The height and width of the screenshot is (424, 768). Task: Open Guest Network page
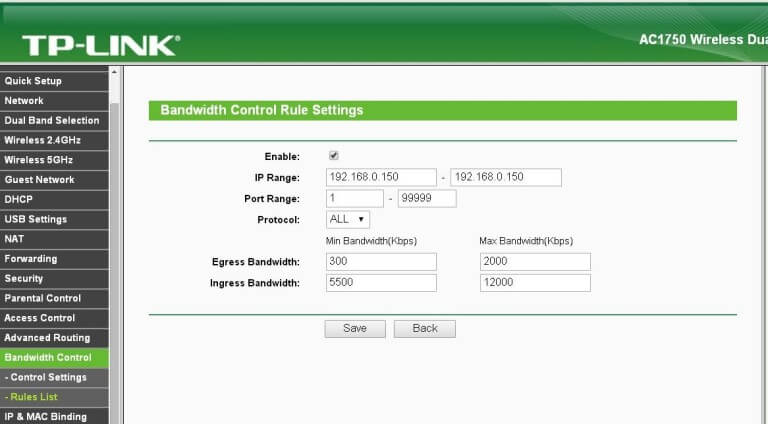(54, 180)
